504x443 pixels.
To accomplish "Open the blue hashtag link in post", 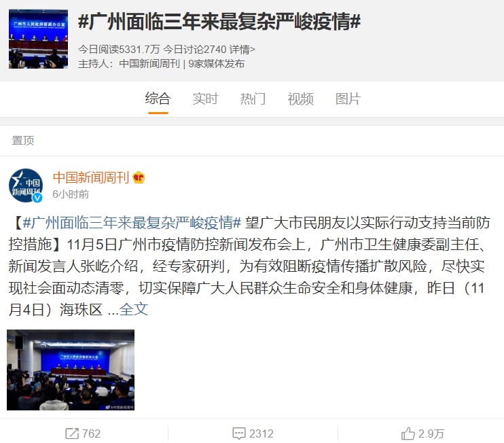I will [132, 222].
